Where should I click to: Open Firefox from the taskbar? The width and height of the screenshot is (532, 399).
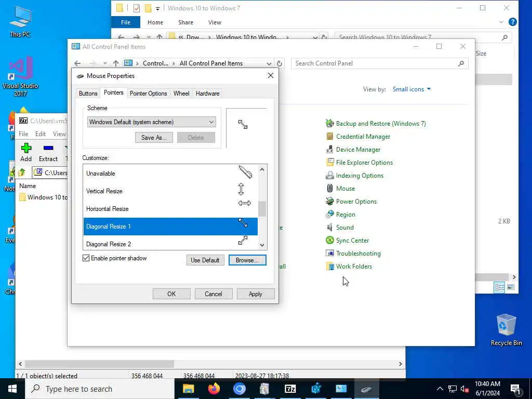click(214, 389)
